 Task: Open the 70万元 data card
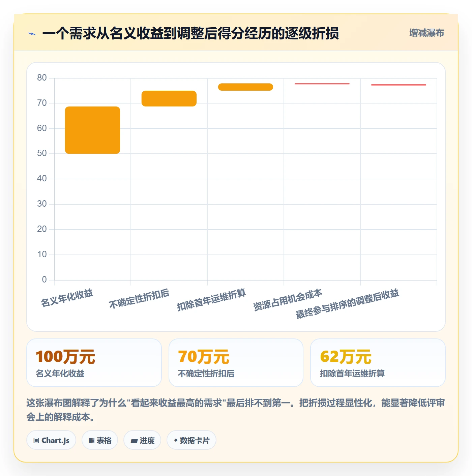[236, 363]
